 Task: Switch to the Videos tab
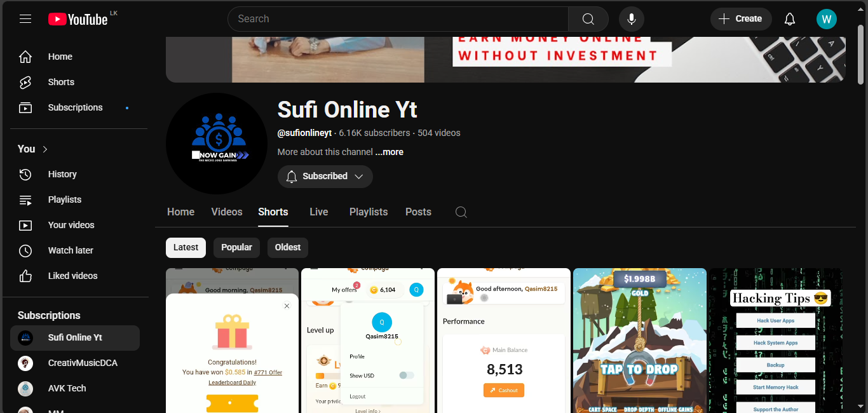point(227,212)
